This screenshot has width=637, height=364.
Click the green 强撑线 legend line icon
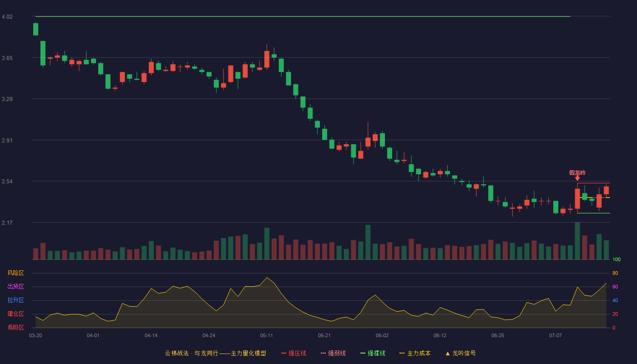click(363, 353)
